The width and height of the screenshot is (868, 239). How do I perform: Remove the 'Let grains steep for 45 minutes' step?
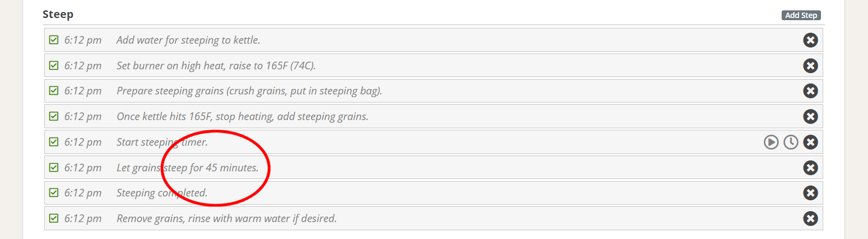tap(811, 168)
